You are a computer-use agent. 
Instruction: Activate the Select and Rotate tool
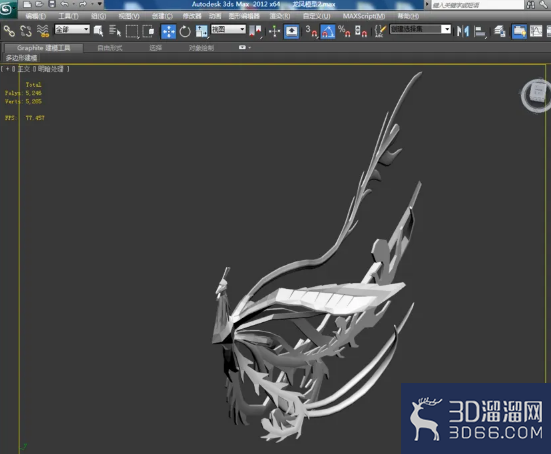click(x=185, y=31)
